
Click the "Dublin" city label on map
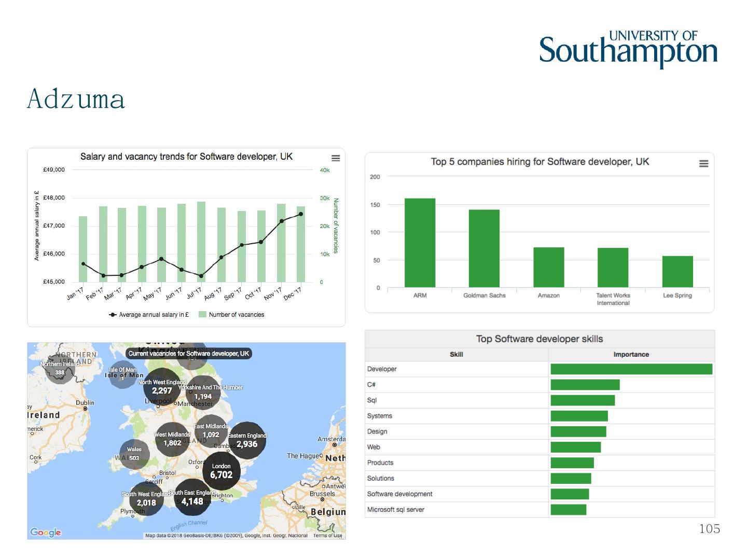click(x=85, y=403)
